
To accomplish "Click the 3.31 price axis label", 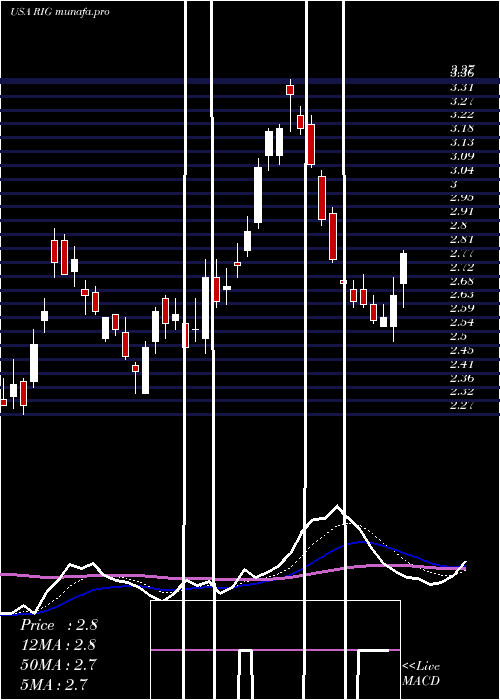I will 462,87.
